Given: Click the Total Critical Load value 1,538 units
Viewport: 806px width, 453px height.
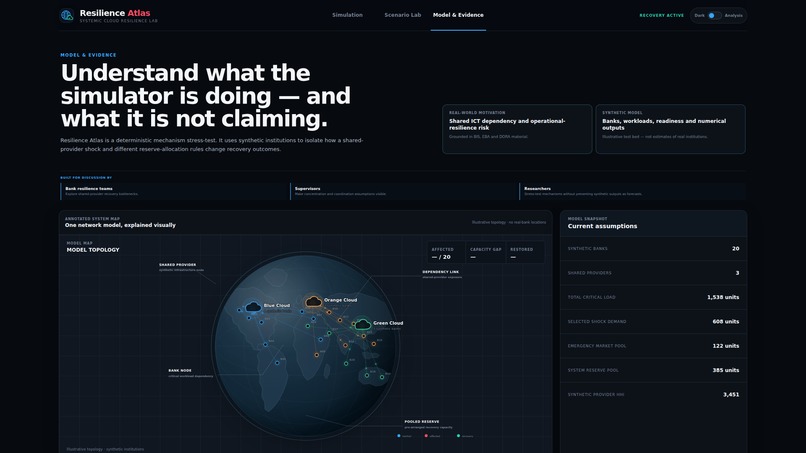Looking at the screenshot, I should point(723,297).
